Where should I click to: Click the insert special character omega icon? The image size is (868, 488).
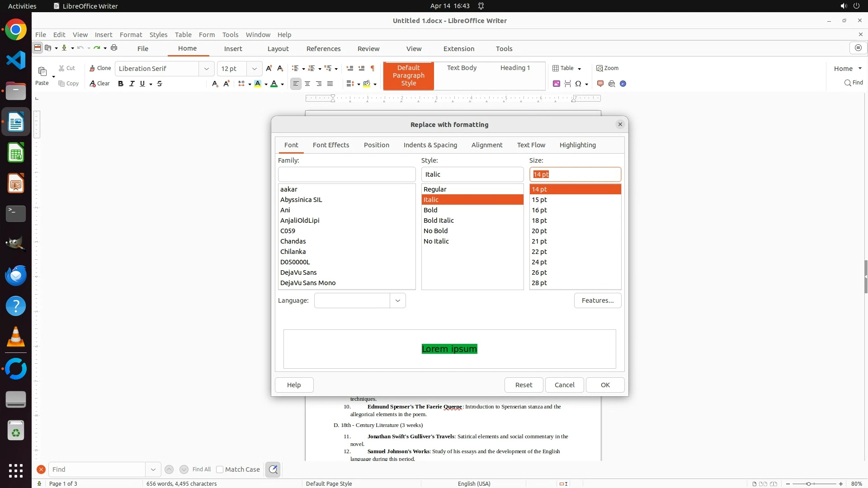pyautogui.click(x=578, y=84)
